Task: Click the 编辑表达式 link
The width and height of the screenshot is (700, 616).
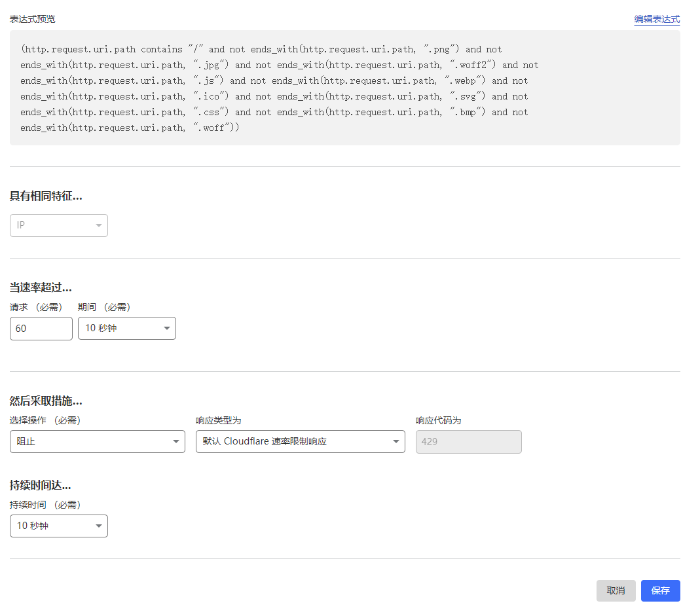Action: [656, 19]
